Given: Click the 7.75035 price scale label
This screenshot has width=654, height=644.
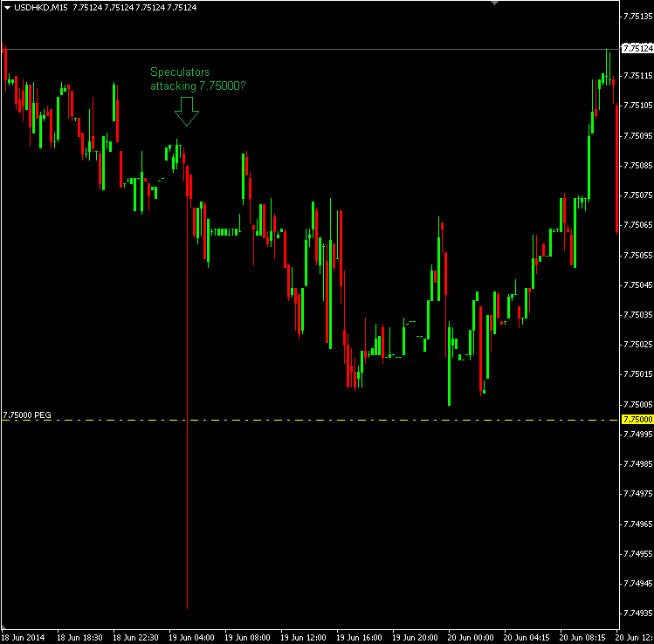Looking at the screenshot, I should 637,315.
